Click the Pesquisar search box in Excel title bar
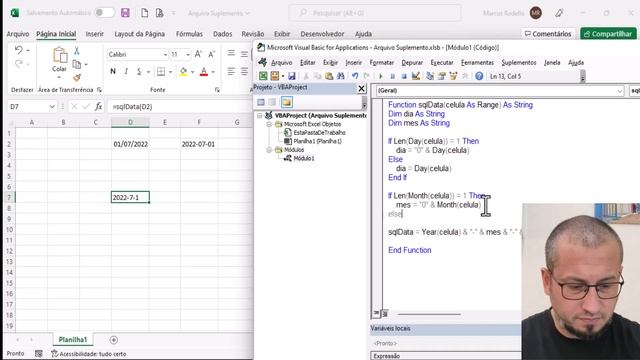The width and height of the screenshot is (640, 360). tap(375, 13)
